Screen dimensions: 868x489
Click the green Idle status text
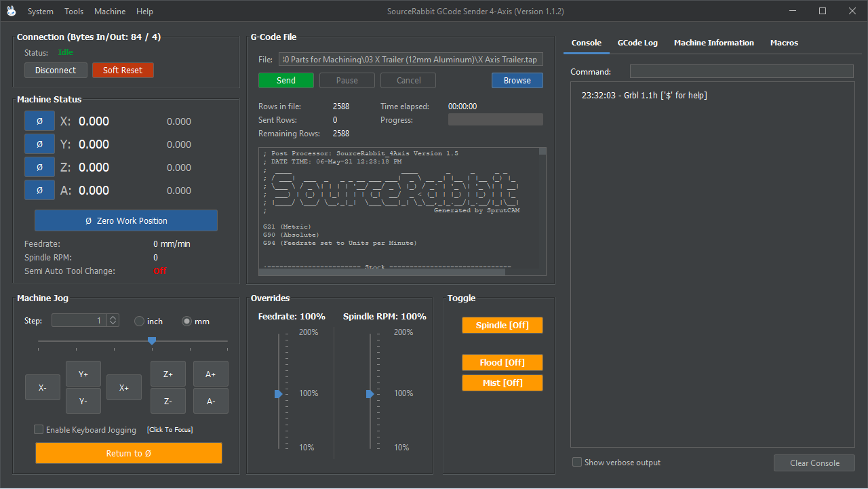click(65, 52)
